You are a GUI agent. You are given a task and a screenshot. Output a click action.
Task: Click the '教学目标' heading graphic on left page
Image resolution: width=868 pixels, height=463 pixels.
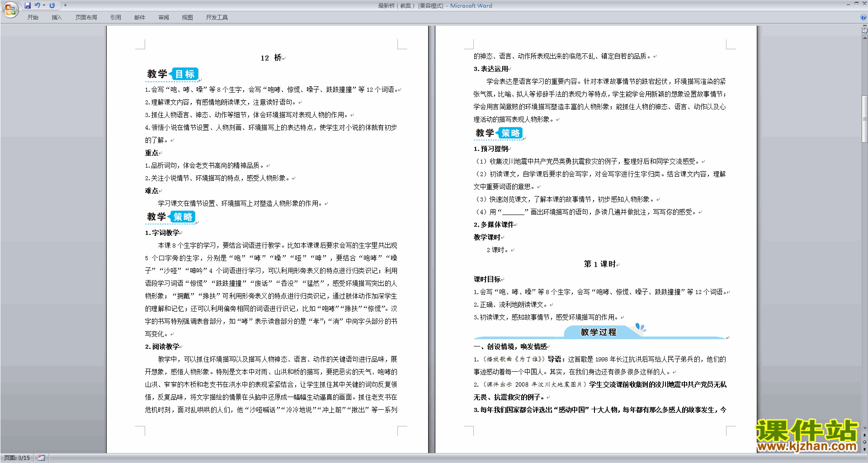(172, 74)
